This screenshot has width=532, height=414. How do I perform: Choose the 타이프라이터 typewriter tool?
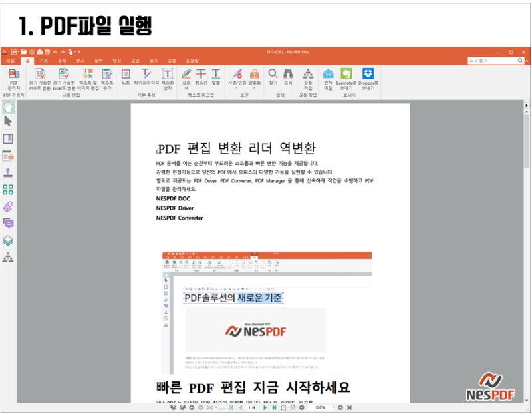(146, 77)
